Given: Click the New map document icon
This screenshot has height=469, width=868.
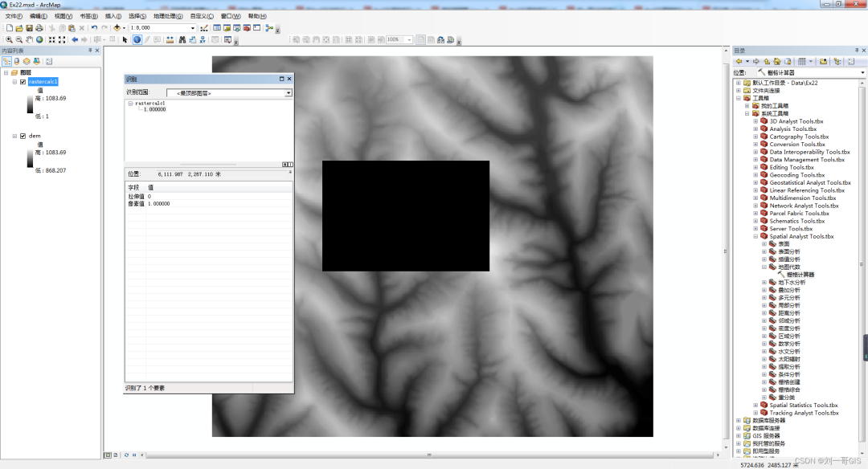Looking at the screenshot, I should (x=10, y=27).
